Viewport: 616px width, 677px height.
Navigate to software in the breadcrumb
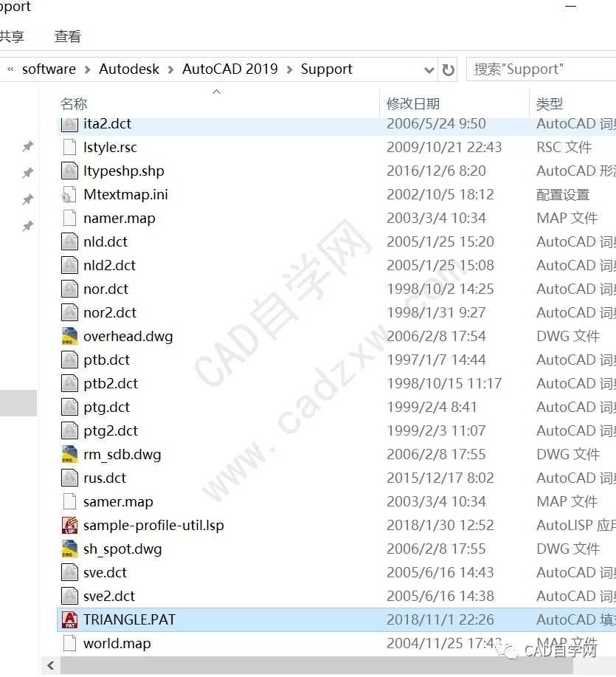click(x=49, y=69)
